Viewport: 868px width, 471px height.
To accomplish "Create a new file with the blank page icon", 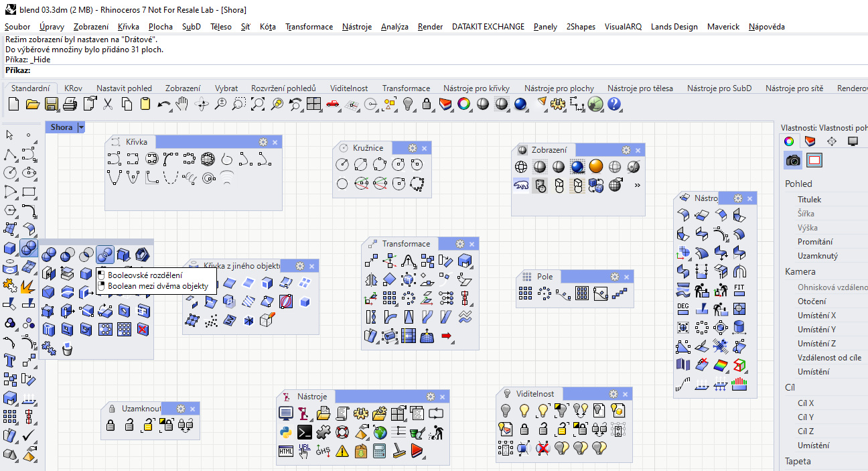I will [13, 104].
